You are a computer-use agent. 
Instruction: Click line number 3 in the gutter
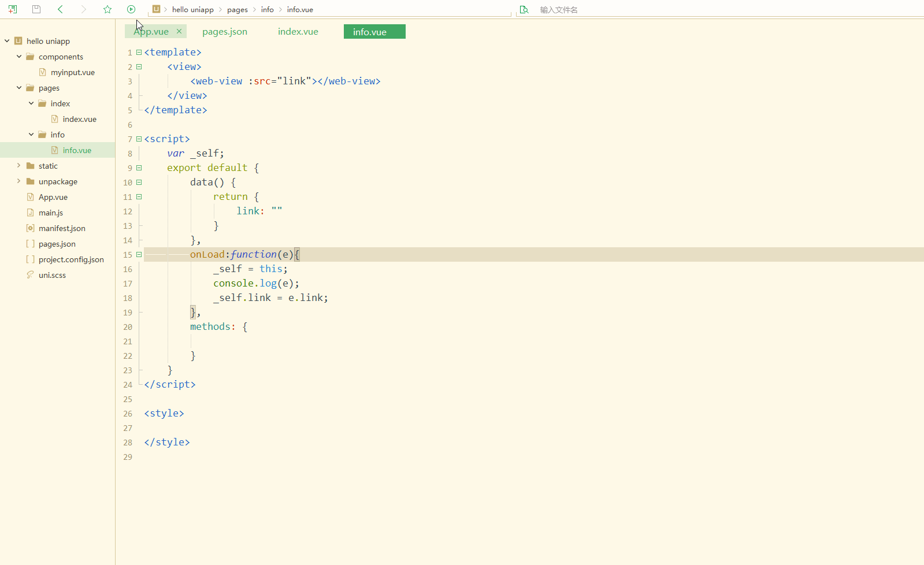coord(130,81)
